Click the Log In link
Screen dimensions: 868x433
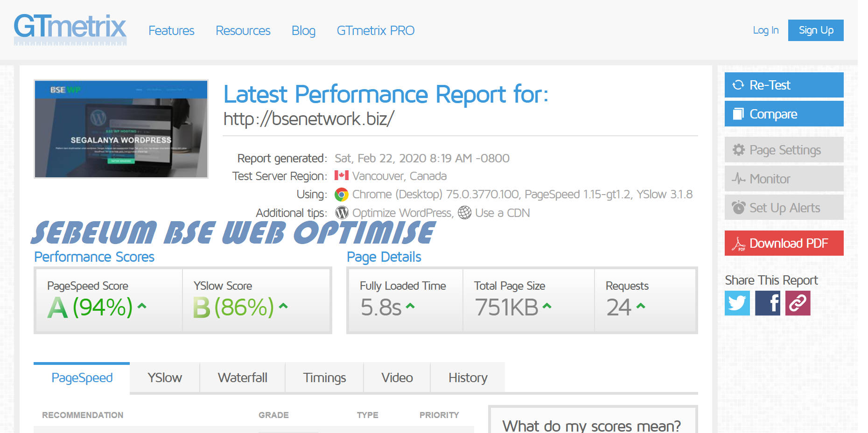click(766, 30)
